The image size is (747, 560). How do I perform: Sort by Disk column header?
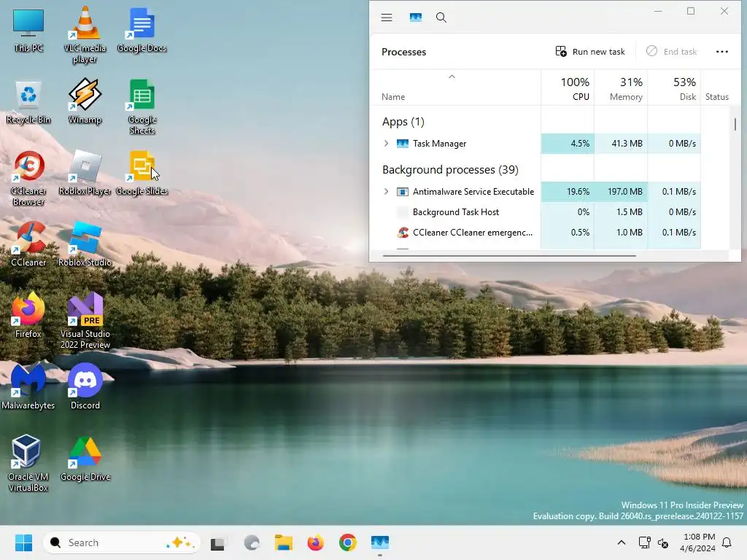click(x=674, y=88)
